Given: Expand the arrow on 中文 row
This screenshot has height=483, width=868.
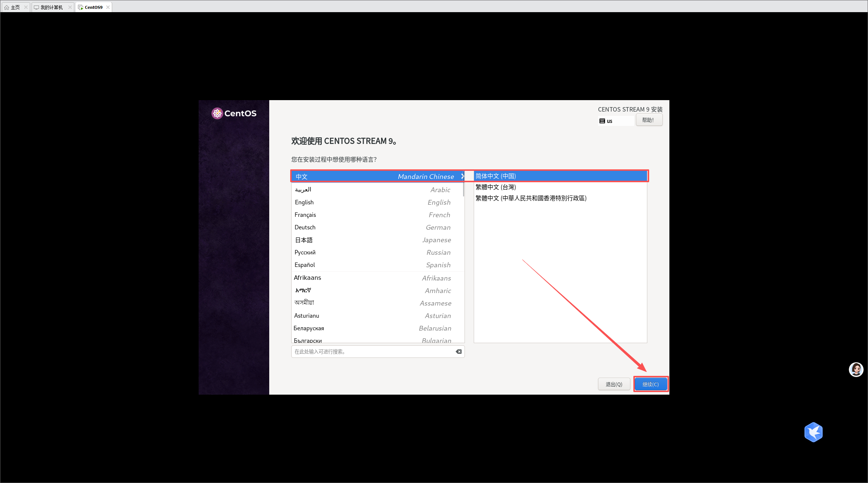Looking at the screenshot, I should click(462, 176).
